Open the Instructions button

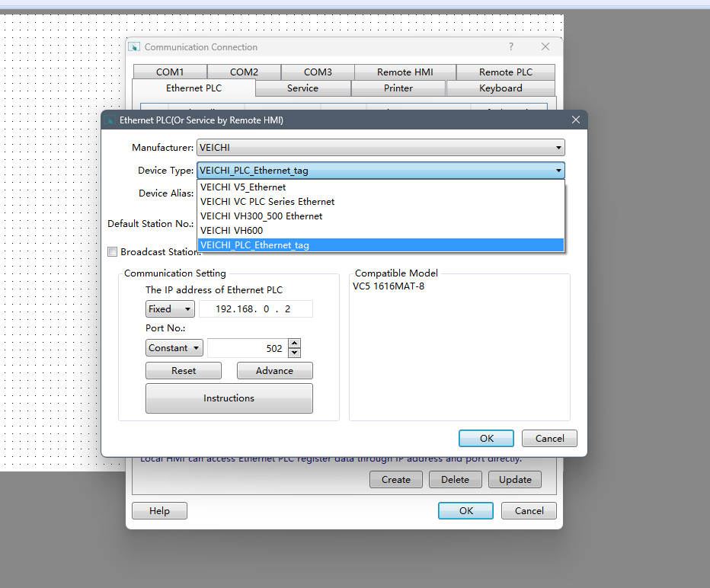(229, 398)
